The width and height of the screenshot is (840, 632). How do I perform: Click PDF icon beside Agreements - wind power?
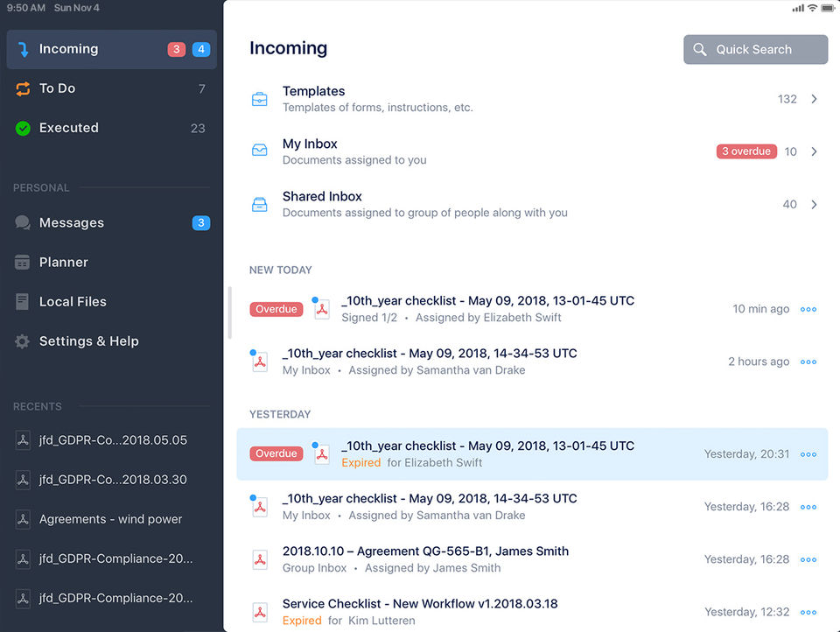tap(23, 519)
